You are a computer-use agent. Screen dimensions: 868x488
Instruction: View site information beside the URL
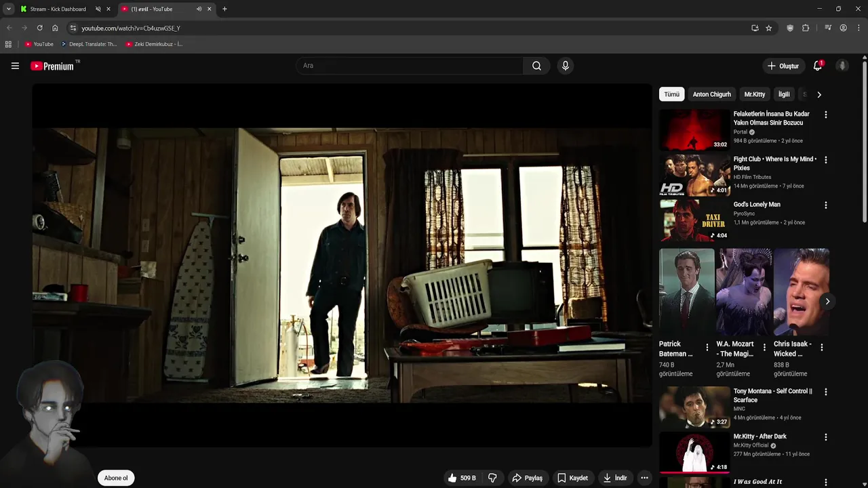click(73, 28)
